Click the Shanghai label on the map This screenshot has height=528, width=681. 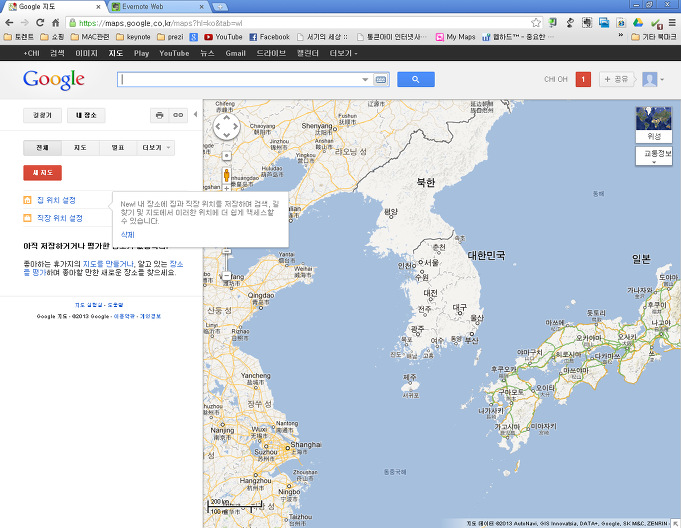tap(306, 445)
